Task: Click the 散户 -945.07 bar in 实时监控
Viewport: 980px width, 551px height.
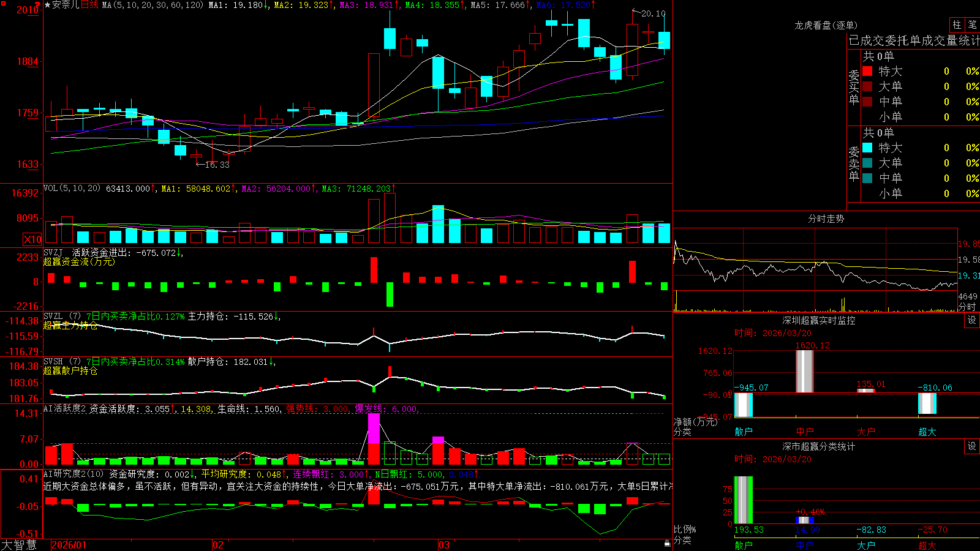Action: [743, 405]
